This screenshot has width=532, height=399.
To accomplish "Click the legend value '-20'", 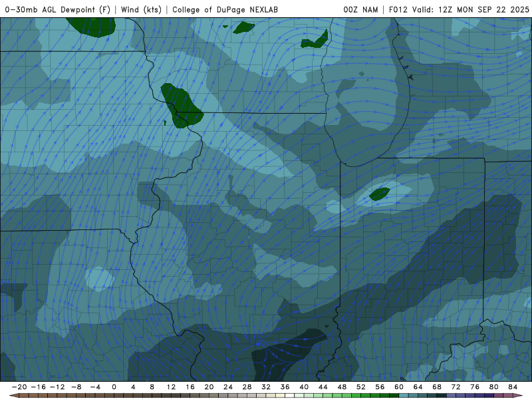I will [x=19, y=387].
